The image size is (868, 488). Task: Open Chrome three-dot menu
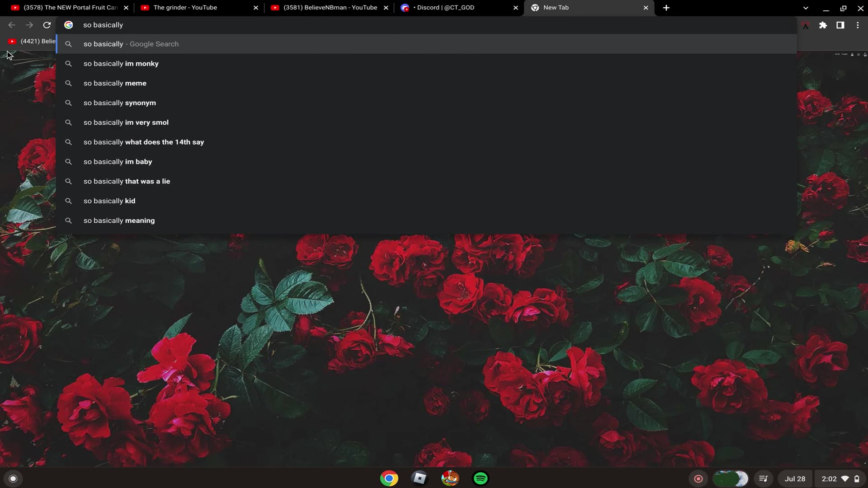click(858, 25)
